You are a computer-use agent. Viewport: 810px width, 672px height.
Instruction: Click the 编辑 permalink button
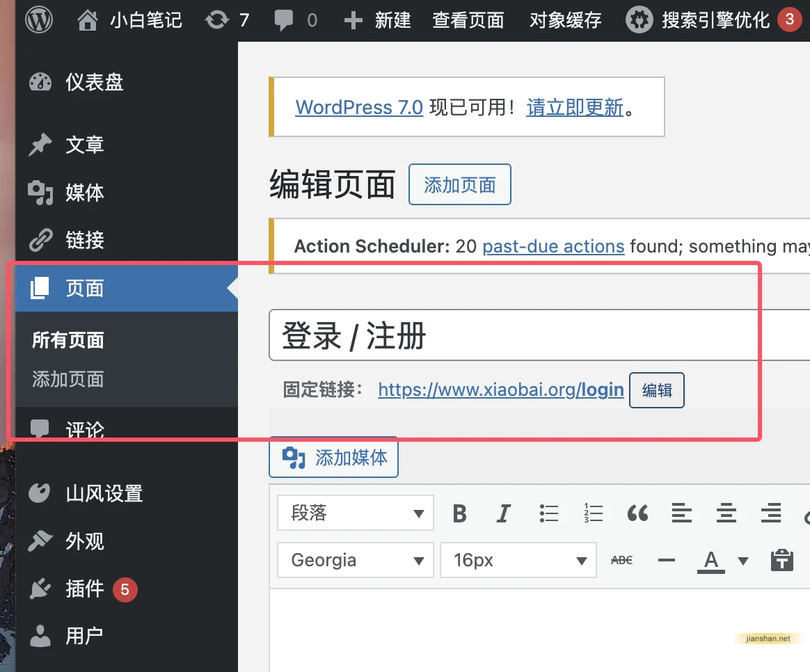(657, 390)
